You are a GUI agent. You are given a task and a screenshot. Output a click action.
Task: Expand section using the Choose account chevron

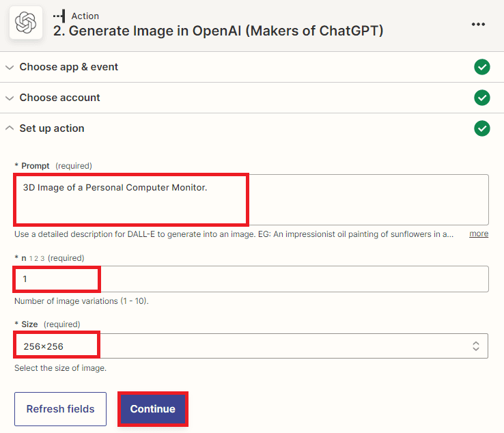[x=10, y=98]
